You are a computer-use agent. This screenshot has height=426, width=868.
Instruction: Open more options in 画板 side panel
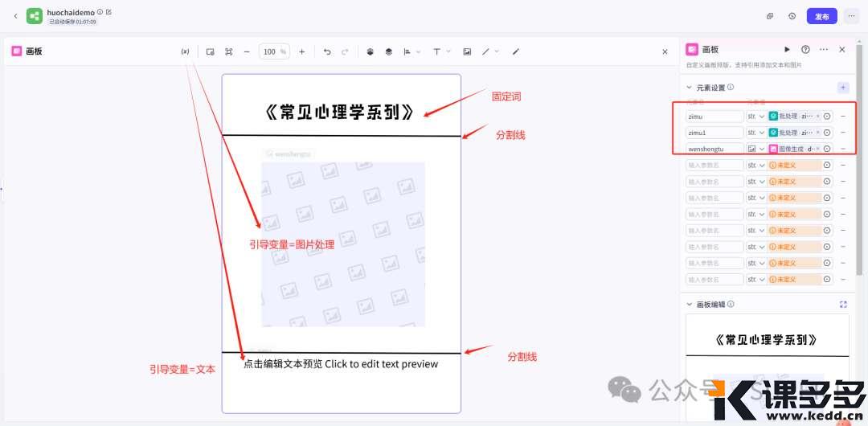(x=824, y=49)
